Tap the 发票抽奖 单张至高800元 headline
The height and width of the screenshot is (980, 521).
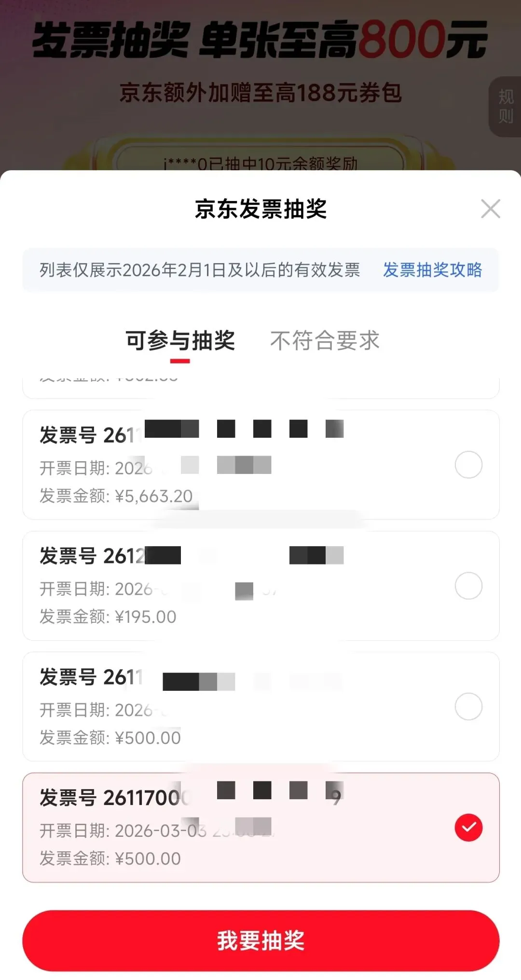(x=260, y=40)
